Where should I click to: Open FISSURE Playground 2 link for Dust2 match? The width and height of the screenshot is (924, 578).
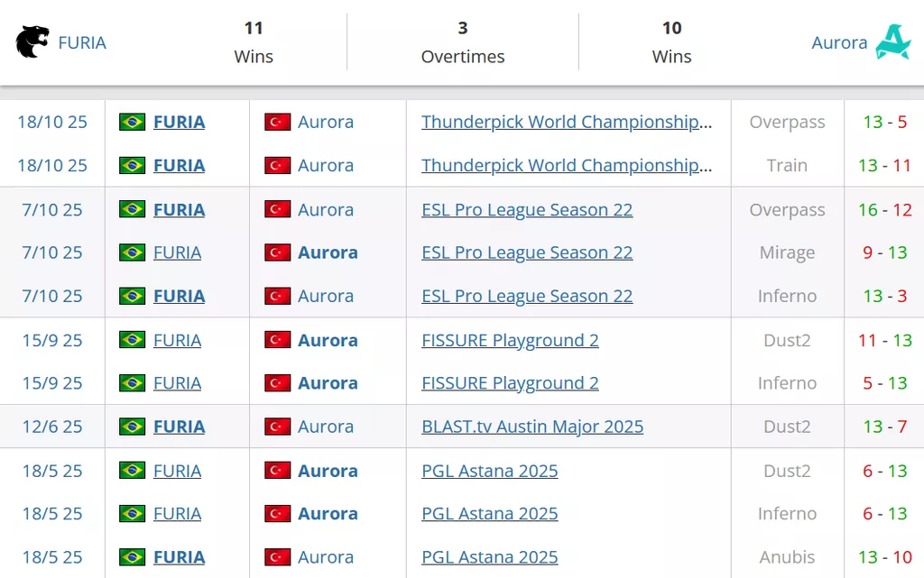(510, 340)
